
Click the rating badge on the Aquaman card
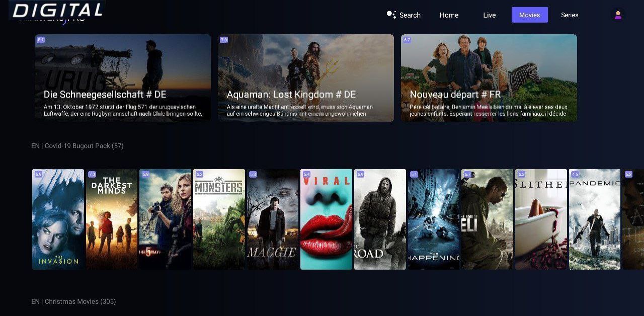point(224,40)
